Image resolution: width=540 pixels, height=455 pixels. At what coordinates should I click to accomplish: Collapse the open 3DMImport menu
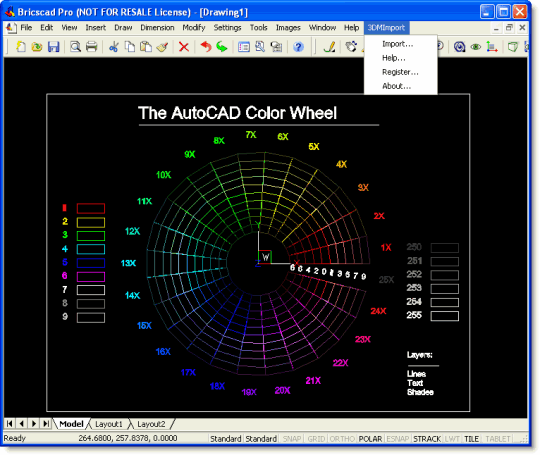click(386, 28)
